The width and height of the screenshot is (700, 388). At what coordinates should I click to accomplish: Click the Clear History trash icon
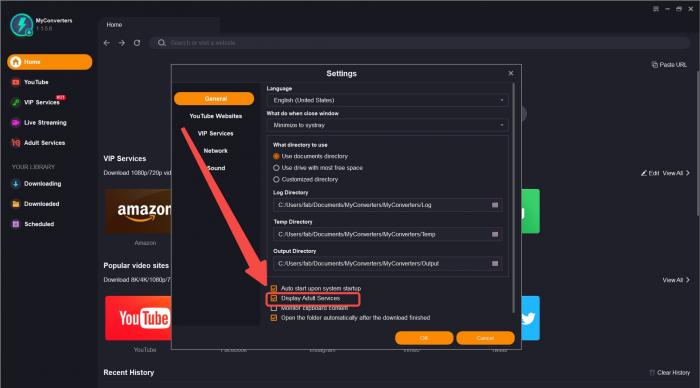pyautogui.click(x=652, y=372)
